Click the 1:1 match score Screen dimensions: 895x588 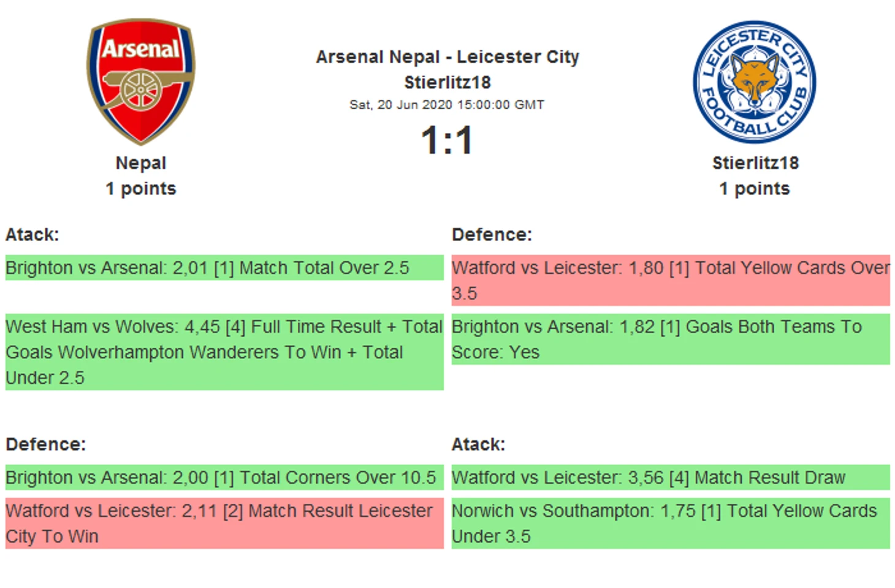tap(447, 140)
